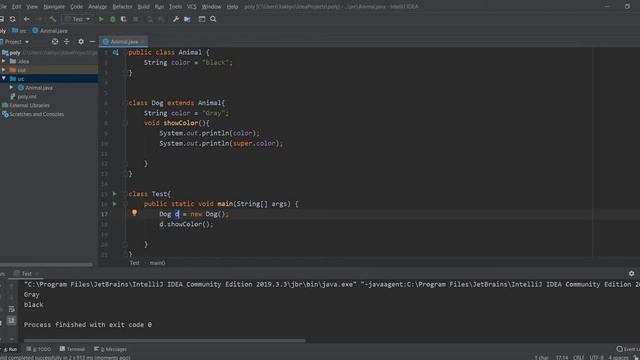Open the Help menu

click(232, 7)
